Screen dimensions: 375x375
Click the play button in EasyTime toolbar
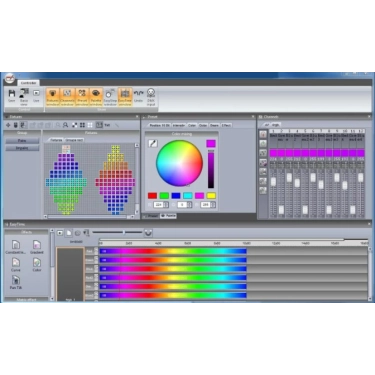coord(60,233)
